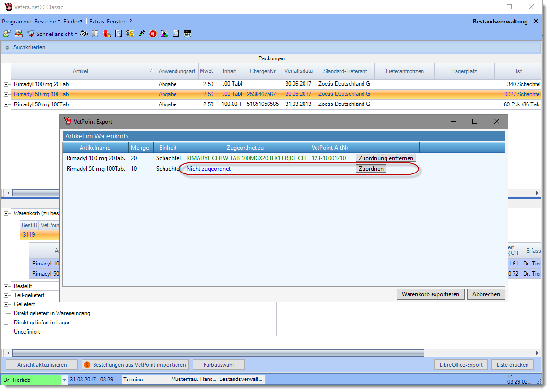The height and width of the screenshot is (392, 550).
Task: Open the Dr. Tierlieb user dropdown
Action: 64,380
